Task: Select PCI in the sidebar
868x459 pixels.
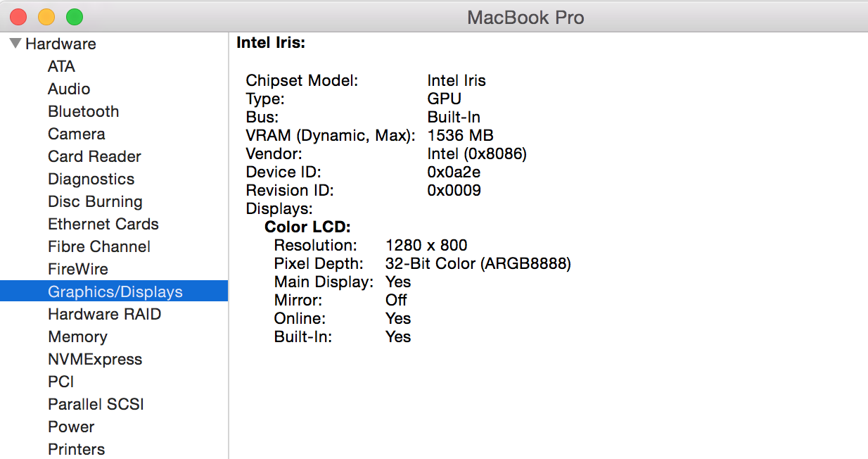Action: [x=60, y=382]
